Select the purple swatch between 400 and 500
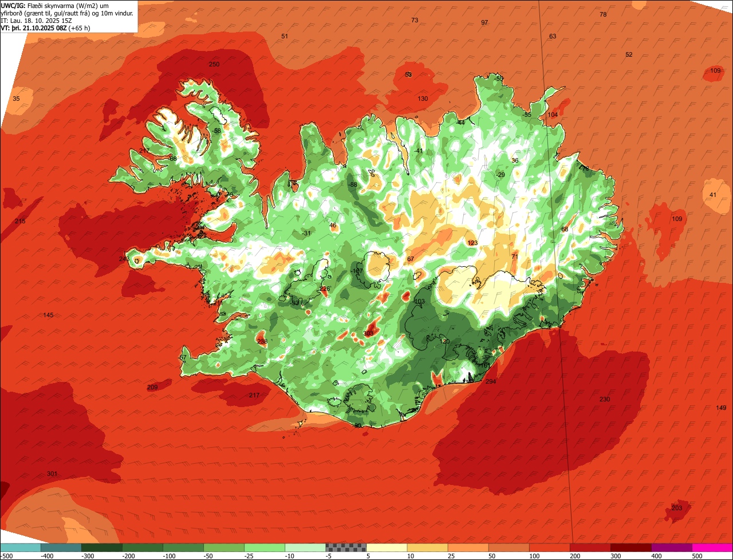The image size is (733, 560). (x=671, y=547)
